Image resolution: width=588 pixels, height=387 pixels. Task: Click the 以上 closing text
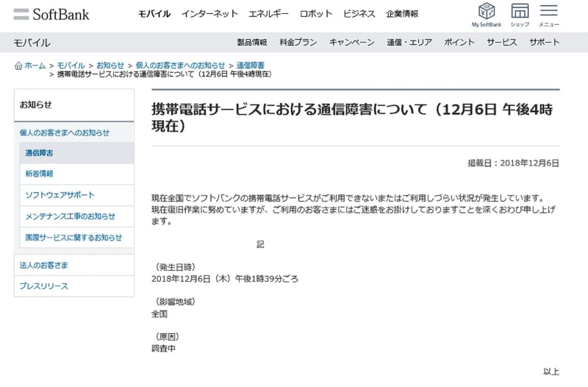551,372
